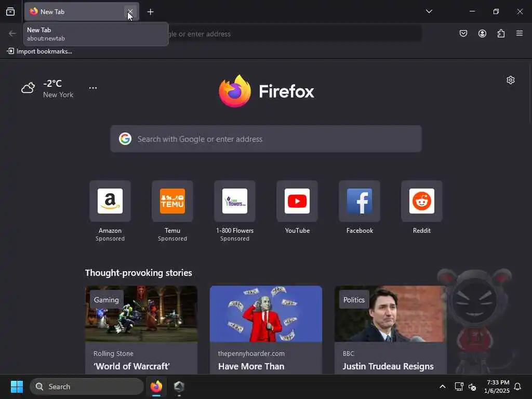This screenshot has height=399, width=532.
Task: Open a new tab with plus button
Action: [150, 12]
